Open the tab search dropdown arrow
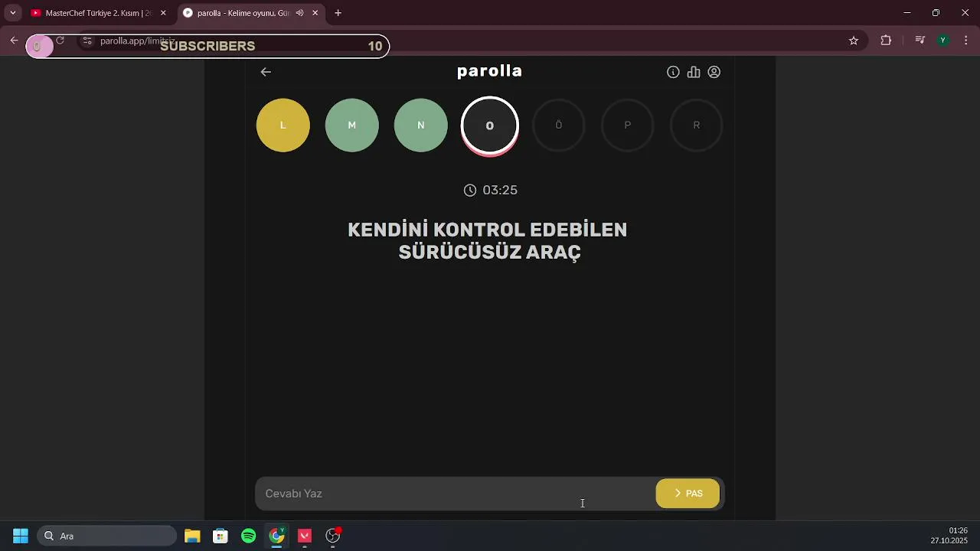980x551 pixels. pos(12,13)
